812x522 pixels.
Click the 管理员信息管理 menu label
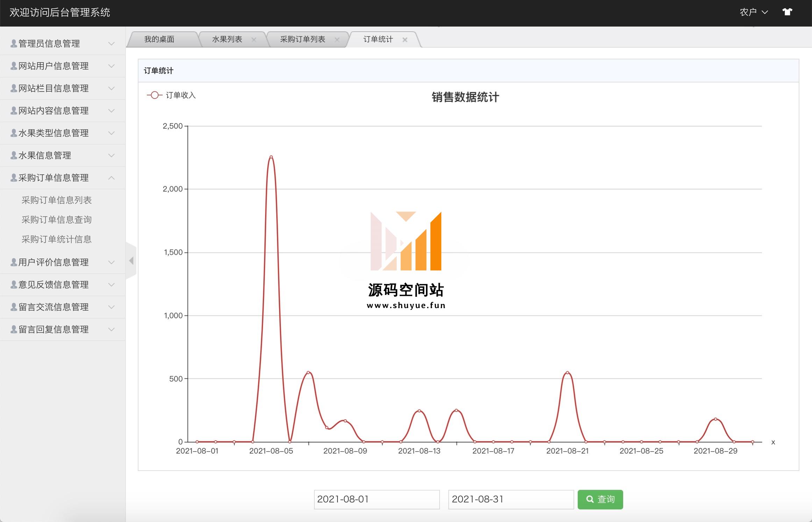coord(49,44)
